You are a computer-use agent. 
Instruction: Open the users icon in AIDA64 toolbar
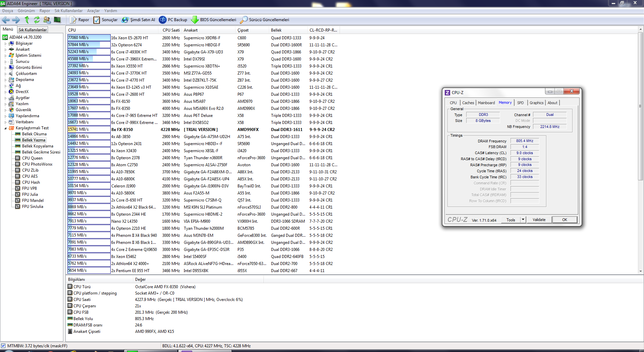47,20
